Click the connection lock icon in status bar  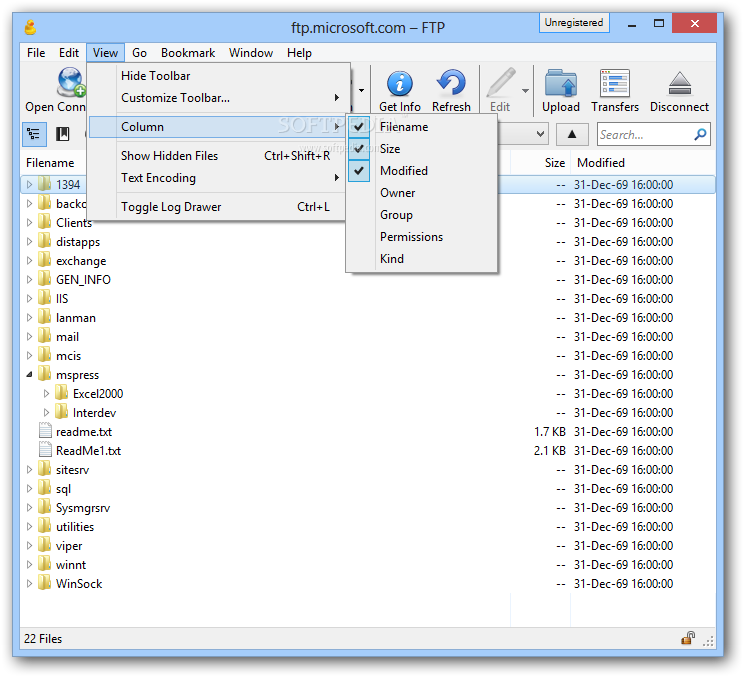[688, 639]
